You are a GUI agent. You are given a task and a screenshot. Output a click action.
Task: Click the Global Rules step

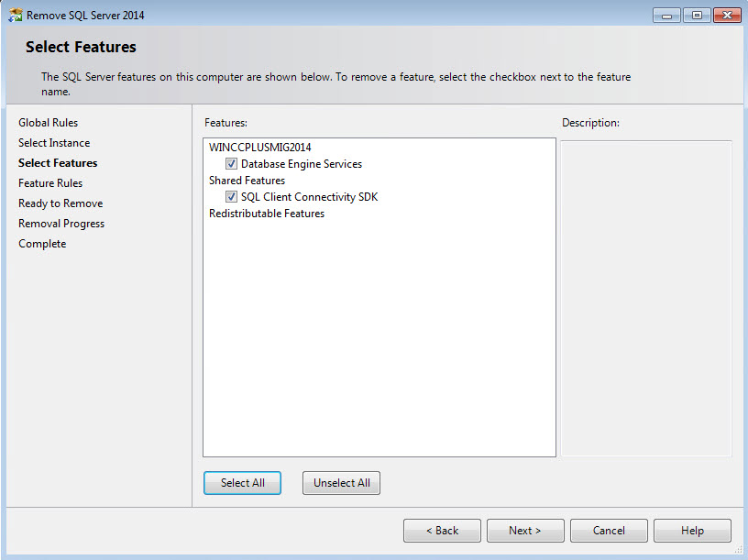tap(49, 123)
